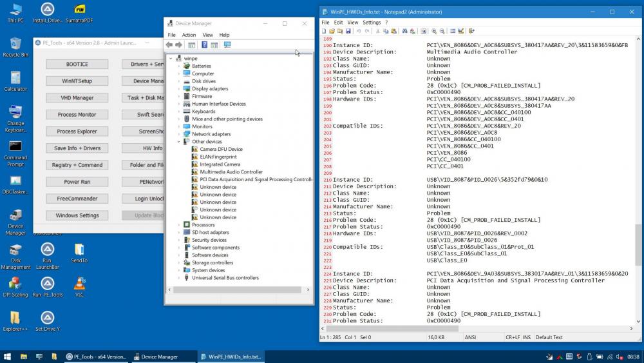Expand the Network adapters category

click(x=178, y=134)
